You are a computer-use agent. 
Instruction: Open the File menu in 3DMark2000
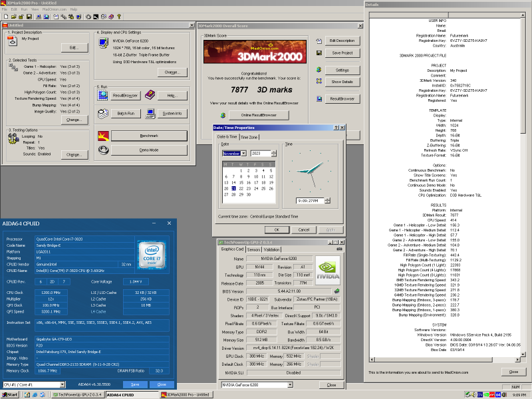click(5, 9)
